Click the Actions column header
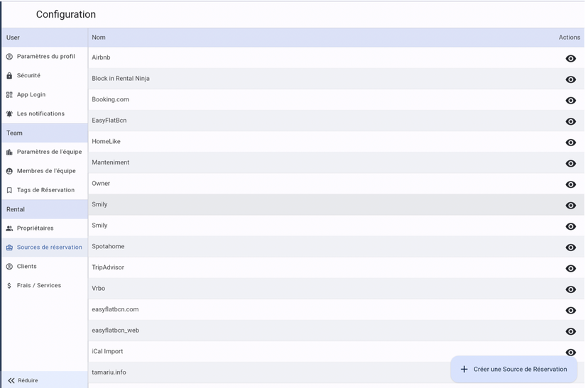 [x=570, y=38]
